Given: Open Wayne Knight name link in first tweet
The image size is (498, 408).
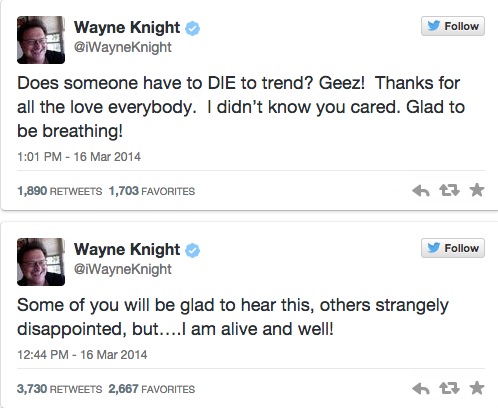Looking at the screenshot, I should tap(127, 27).
